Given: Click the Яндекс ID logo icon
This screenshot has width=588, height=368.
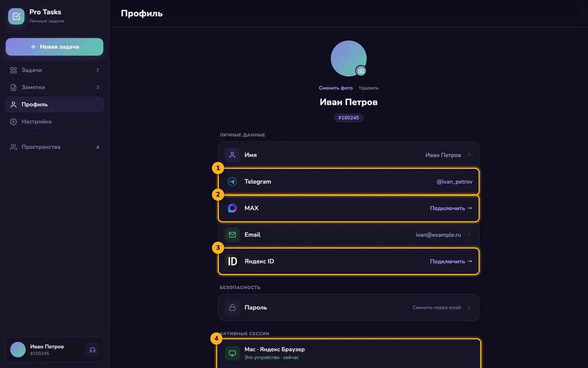Looking at the screenshot, I should coord(232,261).
